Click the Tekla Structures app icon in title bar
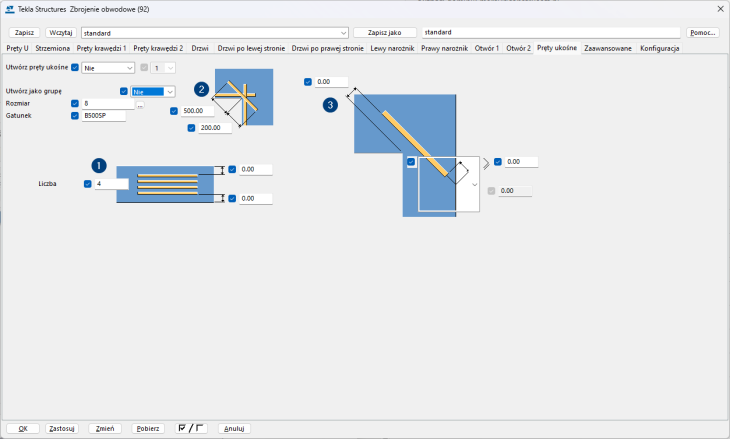This screenshot has height=439, width=730. coord(10,9)
